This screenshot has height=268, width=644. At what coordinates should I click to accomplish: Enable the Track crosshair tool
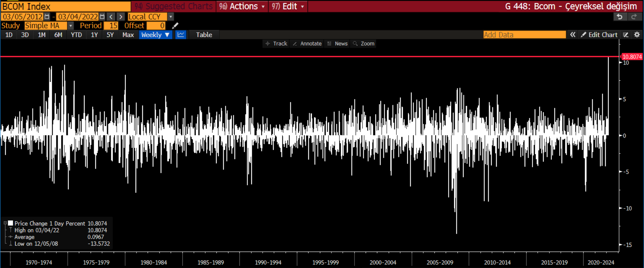276,44
